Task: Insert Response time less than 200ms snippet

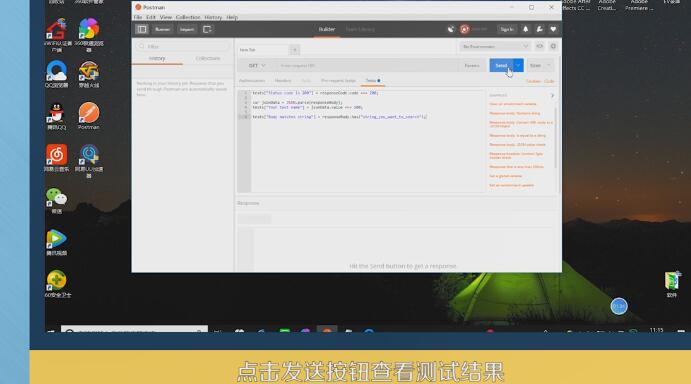Action: pyautogui.click(x=516, y=167)
